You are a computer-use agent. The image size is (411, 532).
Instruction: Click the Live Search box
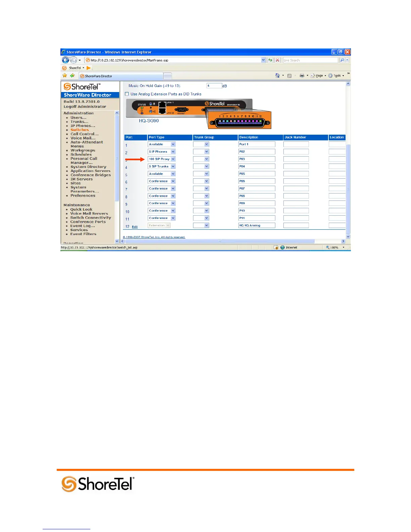310,60
